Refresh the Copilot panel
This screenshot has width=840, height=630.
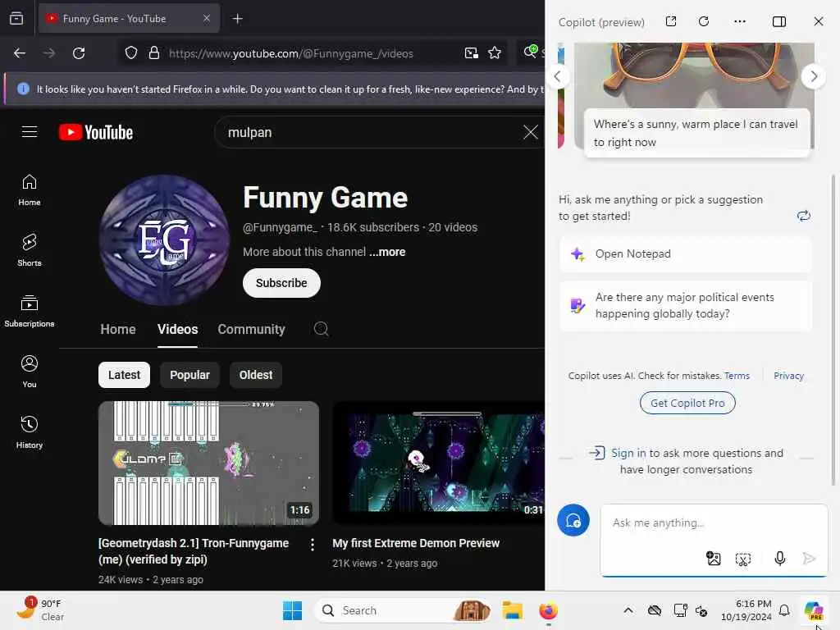pyautogui.click(x=704, y=21)
